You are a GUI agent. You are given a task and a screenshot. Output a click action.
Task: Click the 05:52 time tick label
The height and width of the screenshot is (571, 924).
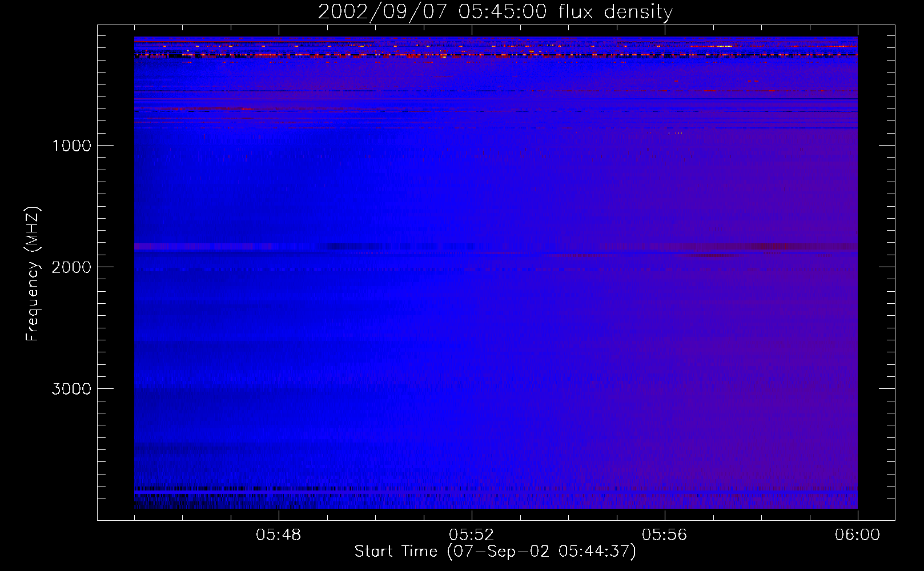[472, 535]
